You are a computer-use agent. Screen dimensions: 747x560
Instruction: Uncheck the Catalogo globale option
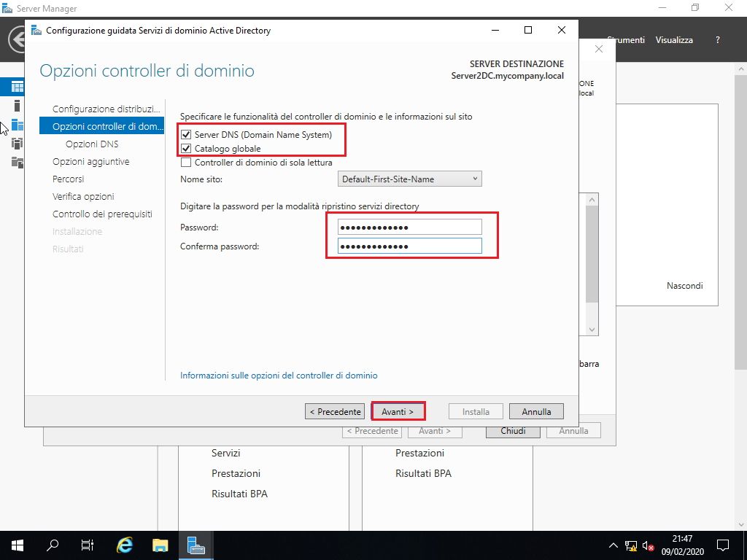(187, 147)
